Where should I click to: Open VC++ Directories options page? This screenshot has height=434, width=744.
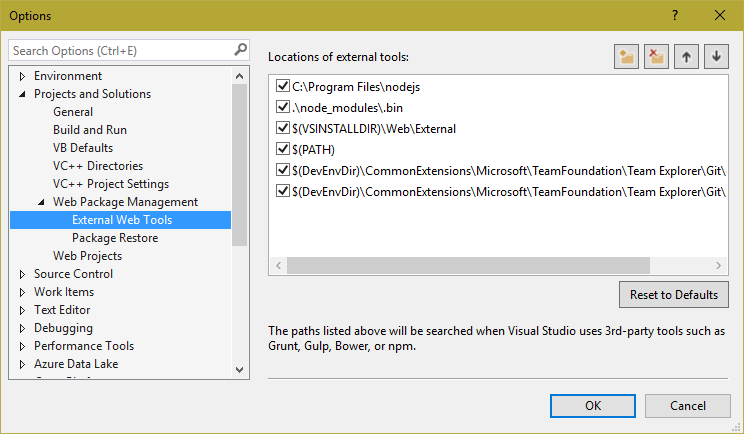tap(97, 166)
